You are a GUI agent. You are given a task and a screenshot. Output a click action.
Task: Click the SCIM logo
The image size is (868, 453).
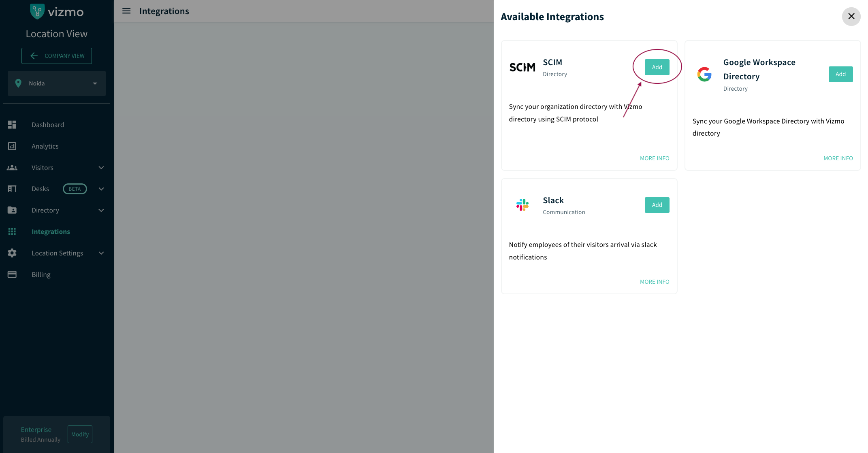coord(523,67)
